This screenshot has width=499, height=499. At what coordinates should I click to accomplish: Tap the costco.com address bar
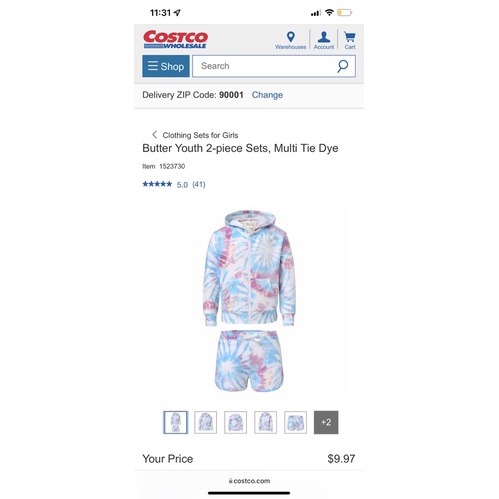click(249, 481)
